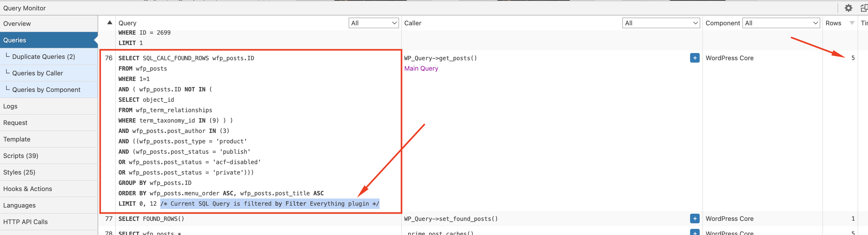
Task: Open Scripts (39) panel
Action: (x=49, y=156)
